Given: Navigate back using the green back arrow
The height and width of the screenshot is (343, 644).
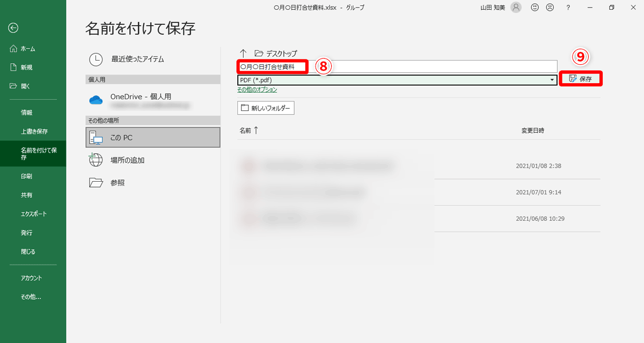Looking at the screenshot, I should coord(13,27).
